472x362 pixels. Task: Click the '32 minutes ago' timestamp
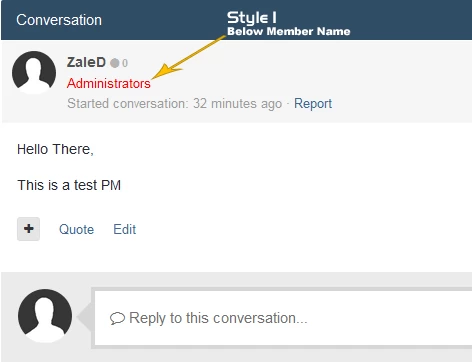238,104
